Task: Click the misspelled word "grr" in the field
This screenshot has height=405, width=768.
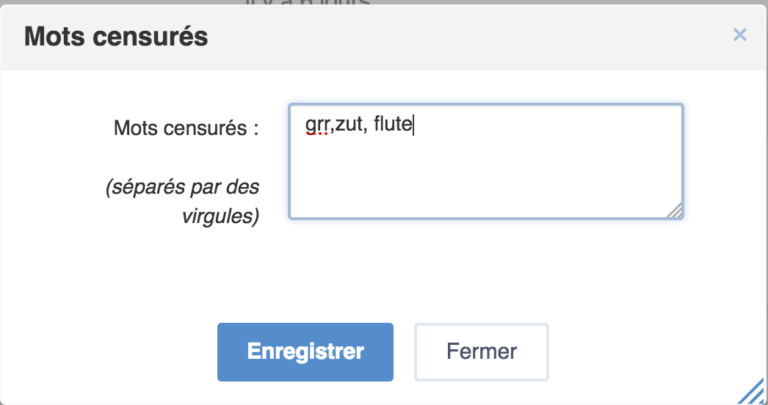Action: [319, 127]
